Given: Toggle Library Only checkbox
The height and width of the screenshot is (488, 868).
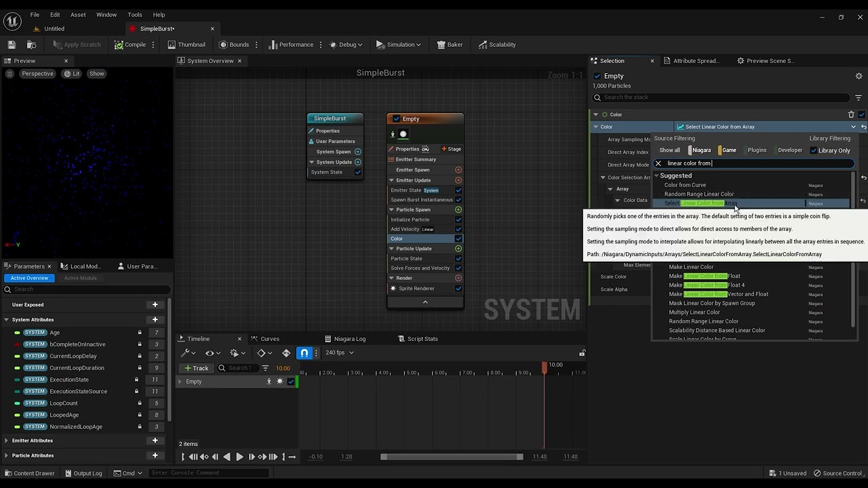Looking at the screenshot, I should 814,150.
